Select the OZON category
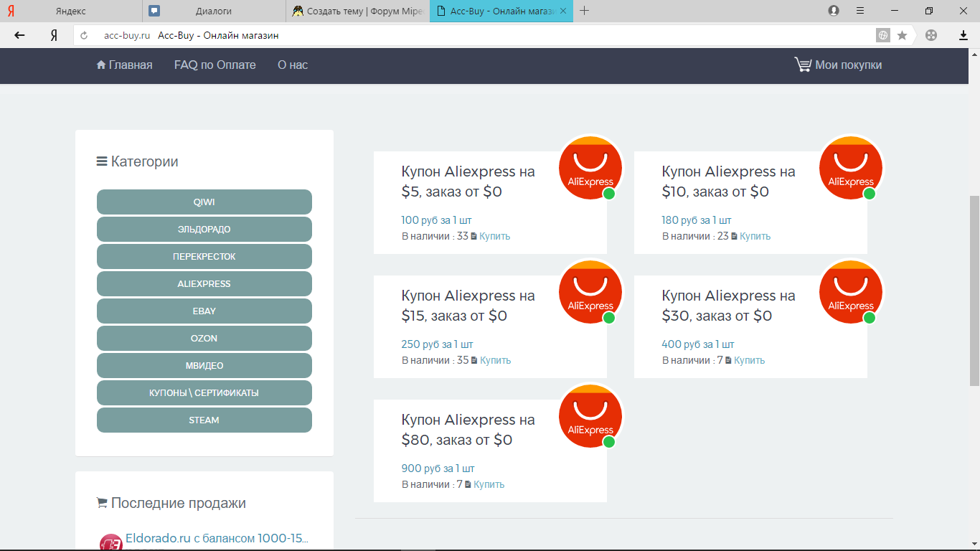Screen dimensions: 980x551 click(x=204, y=339)
